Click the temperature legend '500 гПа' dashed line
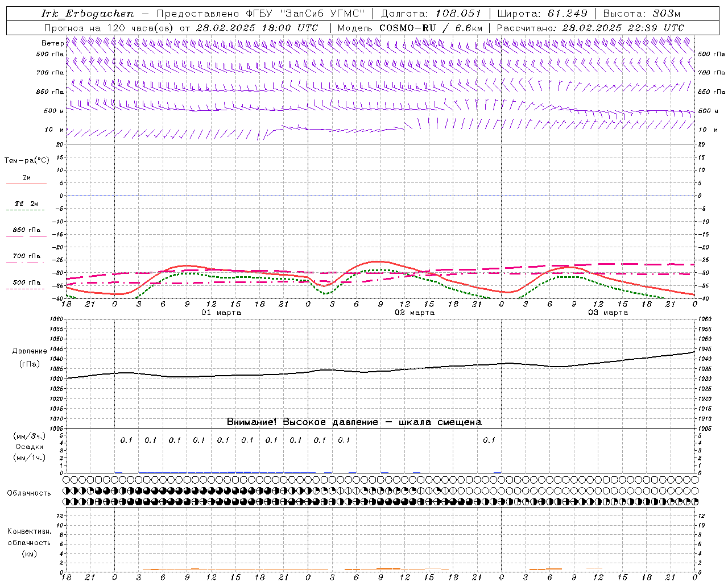Image resolution: width=728 pixels, height=582 pixels. 25,289
